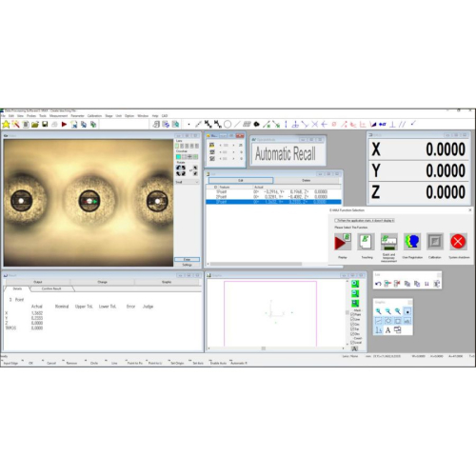The height and width of the screenshot is (476, 476).
Task: Launch the User Registration function
Action: pyautogui.click(x=412, y=242)
